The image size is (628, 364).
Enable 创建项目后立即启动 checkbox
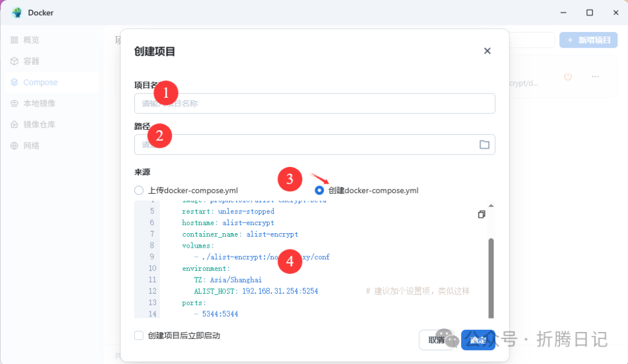click(x=138, y=336)
